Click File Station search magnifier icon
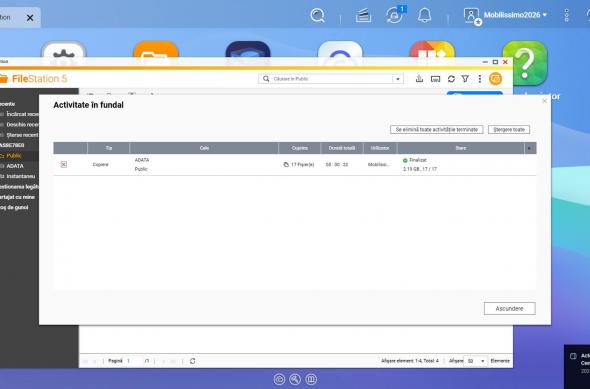Viewport: 590px width, 389px height. [x=266, y=79]
